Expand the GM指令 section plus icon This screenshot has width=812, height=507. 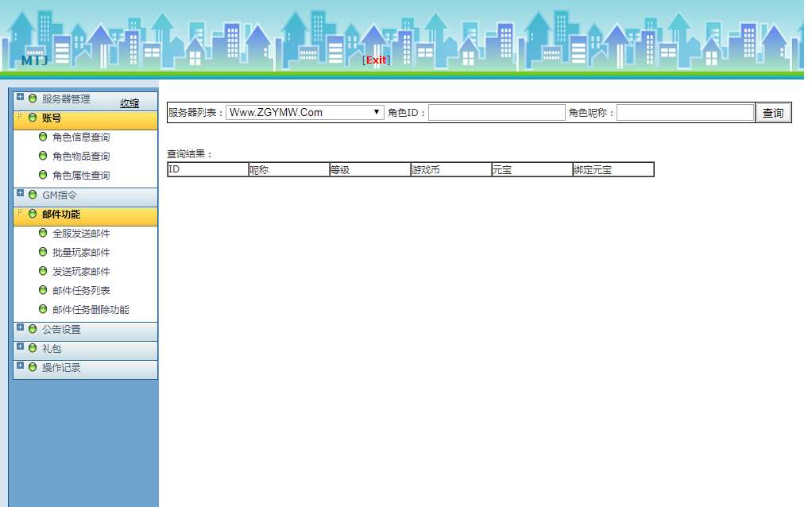coord(20,193)
